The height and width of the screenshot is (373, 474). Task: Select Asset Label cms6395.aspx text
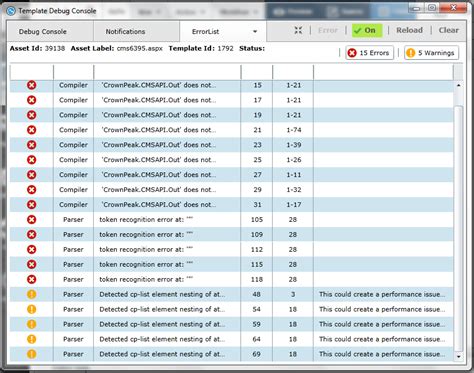click(x=140, y=48)
